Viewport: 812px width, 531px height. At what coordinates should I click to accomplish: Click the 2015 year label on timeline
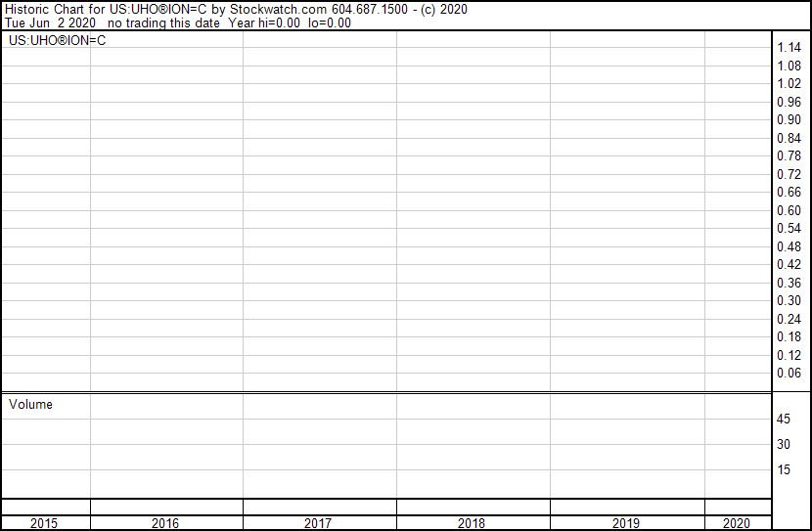click(44, 523)
